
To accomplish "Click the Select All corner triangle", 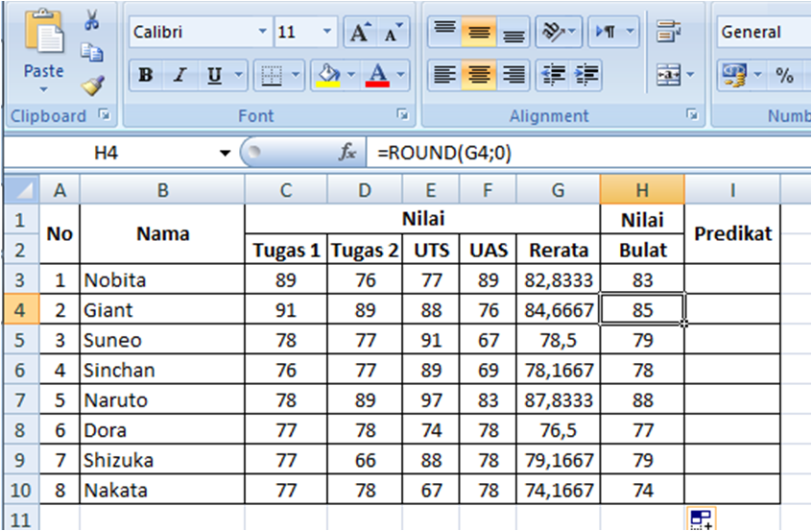I will [21, 189].
